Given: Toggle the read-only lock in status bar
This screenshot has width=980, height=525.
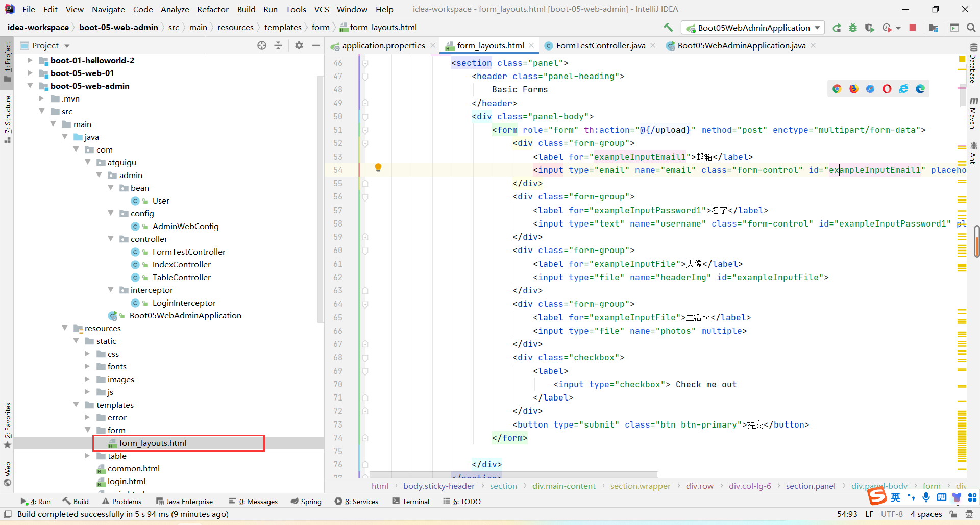Looking at the screenshot, I should pos(953,514).
